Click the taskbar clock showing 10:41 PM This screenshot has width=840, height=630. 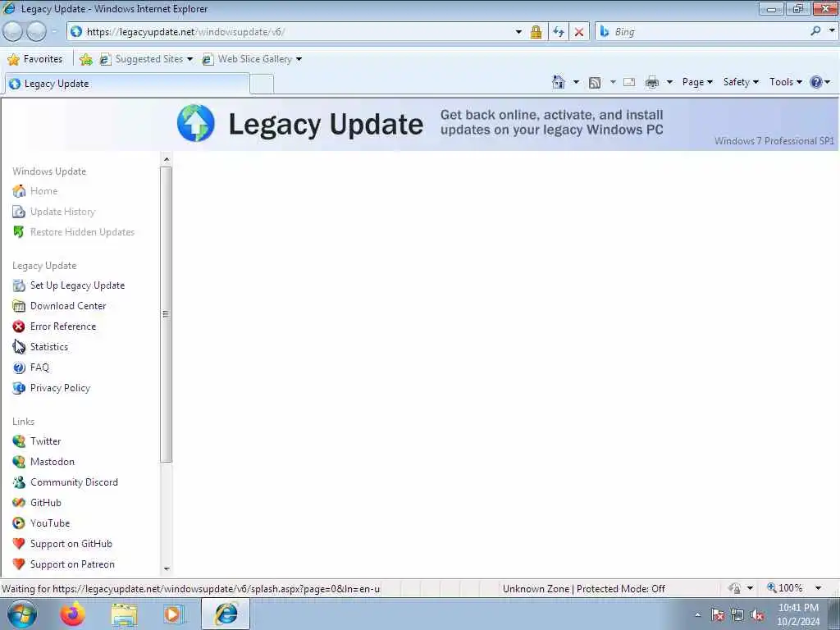pos(798,614)
